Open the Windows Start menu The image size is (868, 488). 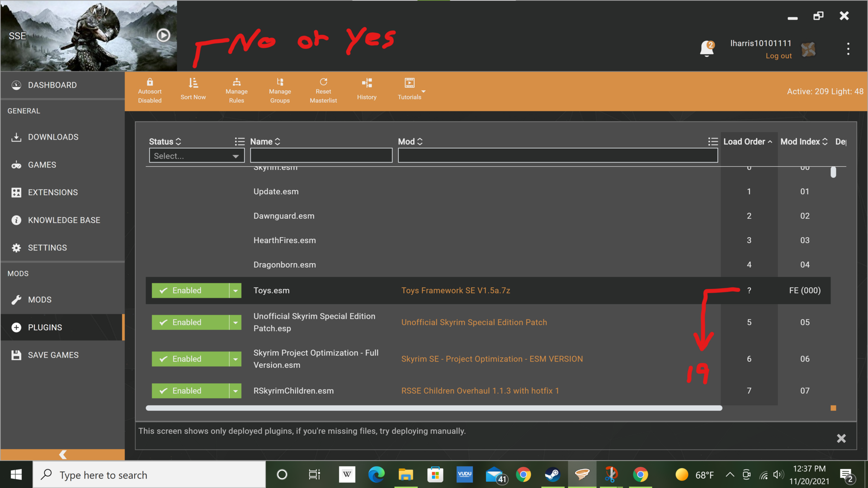16,474
